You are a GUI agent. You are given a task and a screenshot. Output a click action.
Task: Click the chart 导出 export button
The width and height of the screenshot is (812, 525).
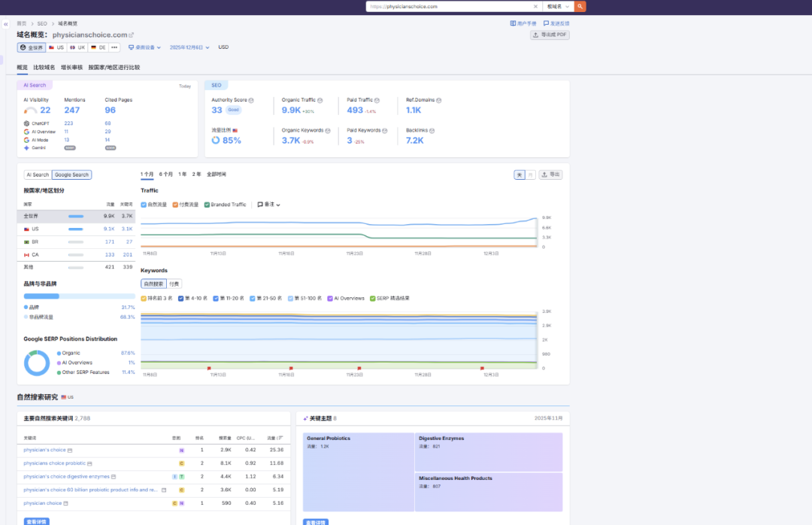click(x=550, y=174)
